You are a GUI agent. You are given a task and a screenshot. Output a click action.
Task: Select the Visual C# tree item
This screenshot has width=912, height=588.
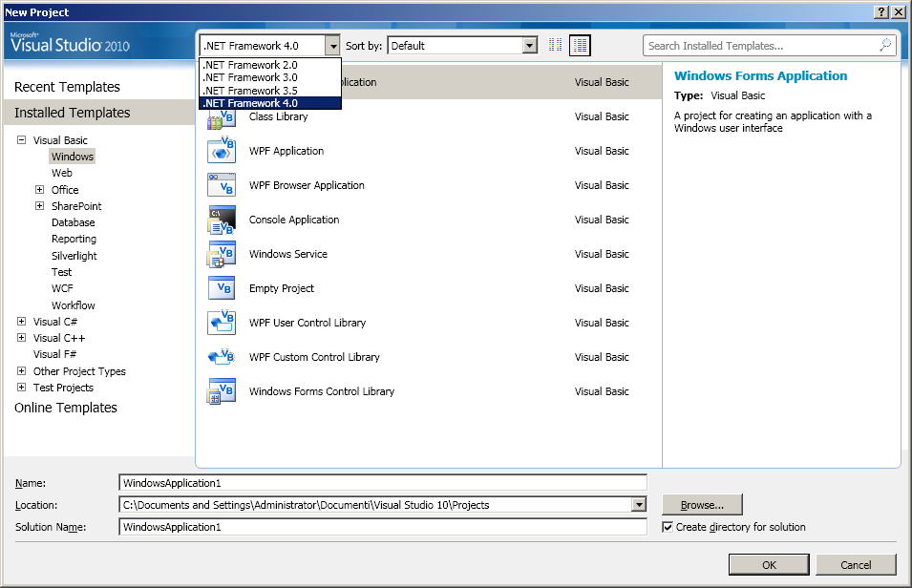(x=54, y=322)
